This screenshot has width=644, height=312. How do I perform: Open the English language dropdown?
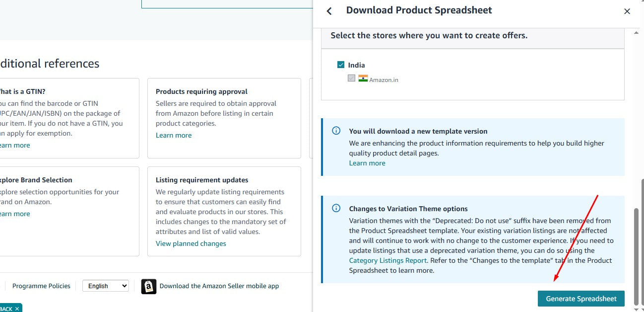tap(105, 286)
